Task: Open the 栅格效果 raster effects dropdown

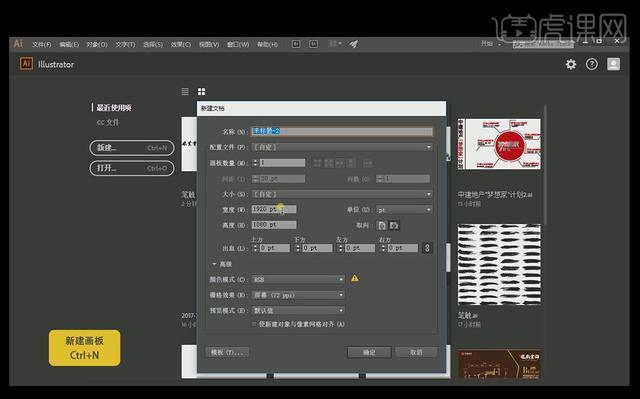Action: click(298, 295)
